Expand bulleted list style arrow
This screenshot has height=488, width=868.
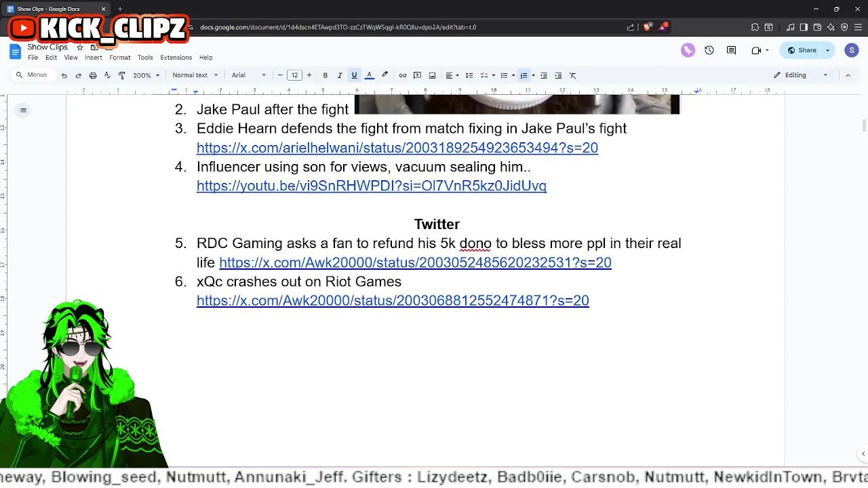coord(513,75)
